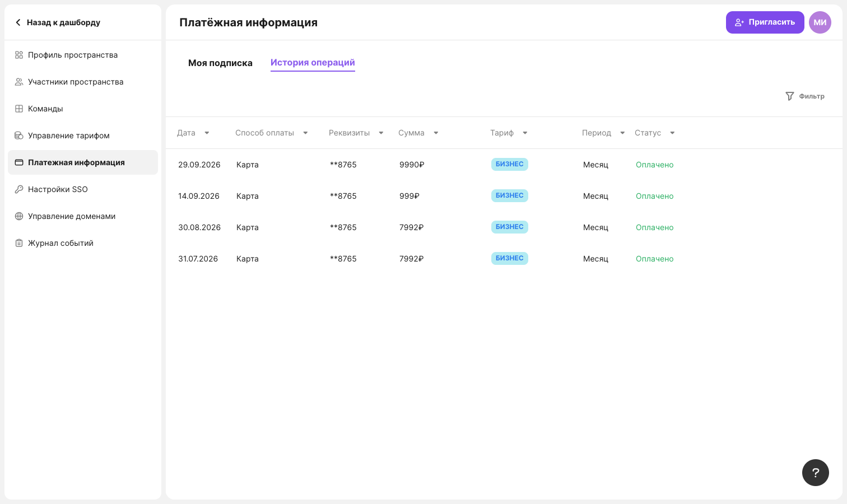
Task: Click Месяц in the 14.09.2026 row
Action: (595, 196)
